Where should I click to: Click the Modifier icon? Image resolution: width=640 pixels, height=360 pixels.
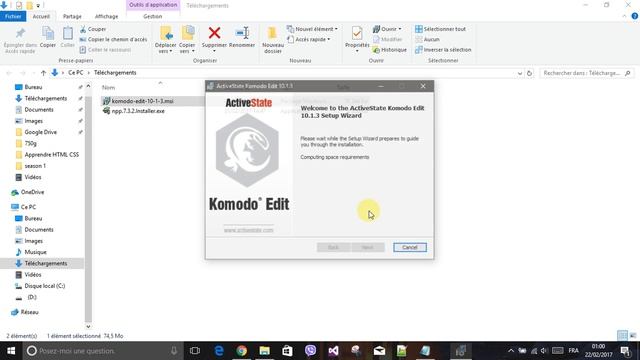tap(388, 39)
